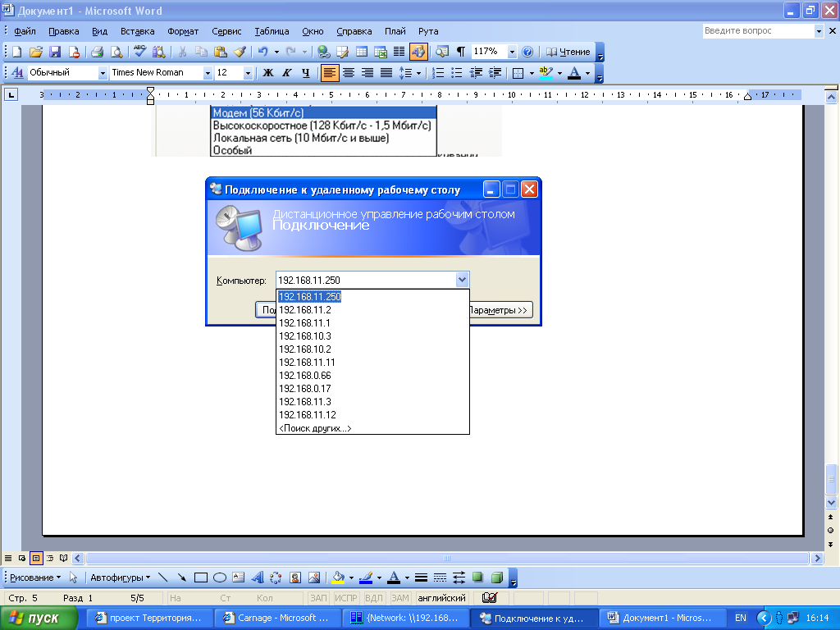840x630 pixels.
Task: Open the Формат menu
Action: 183,31
